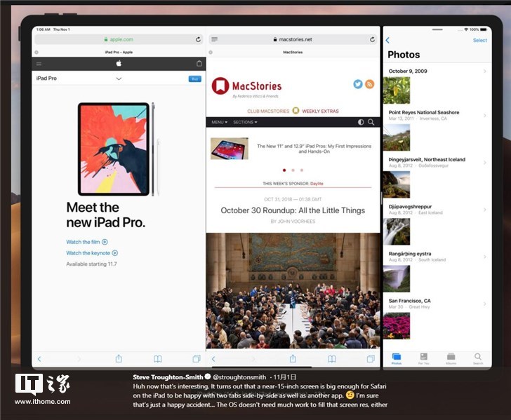Open the San Francisco flowers photo
This screenshot has width=511, height=420.
pyautogui.click(x=397, y=325)
